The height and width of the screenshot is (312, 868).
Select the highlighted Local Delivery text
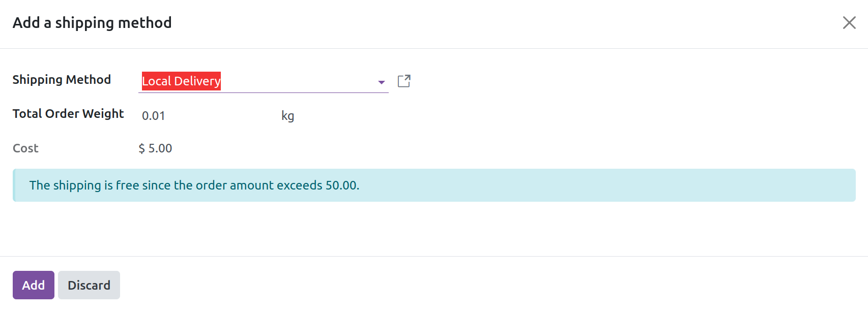point(181,81)
